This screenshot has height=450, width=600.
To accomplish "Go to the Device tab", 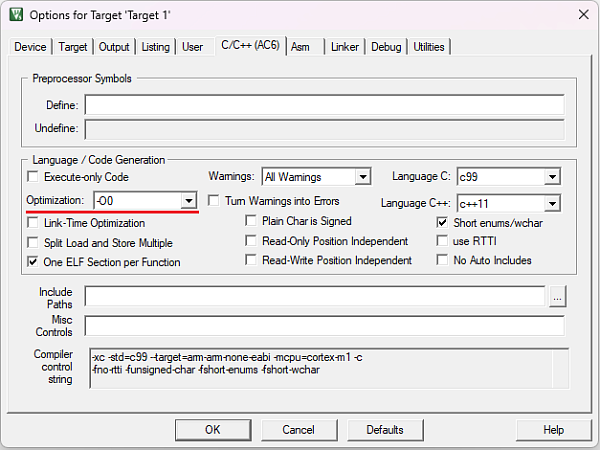I will click(30, 47).
